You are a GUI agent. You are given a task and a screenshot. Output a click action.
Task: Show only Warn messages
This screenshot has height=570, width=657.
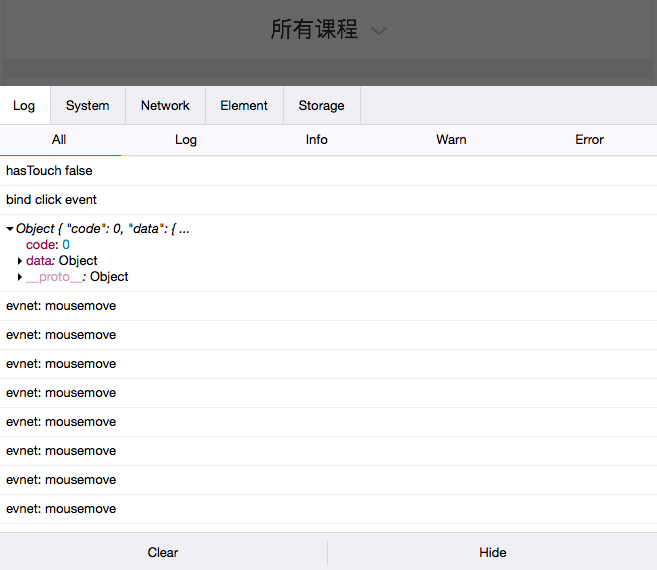tap(451, 140)
